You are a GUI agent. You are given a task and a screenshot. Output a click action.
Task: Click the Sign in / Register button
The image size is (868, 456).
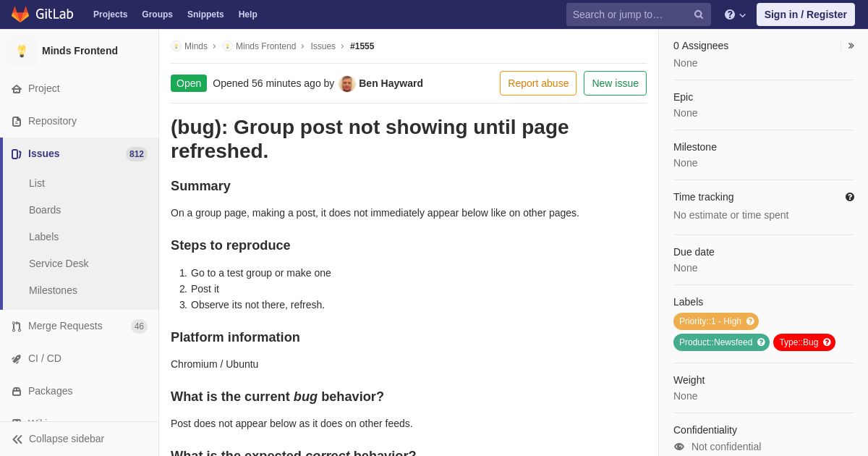coord(805,14)
